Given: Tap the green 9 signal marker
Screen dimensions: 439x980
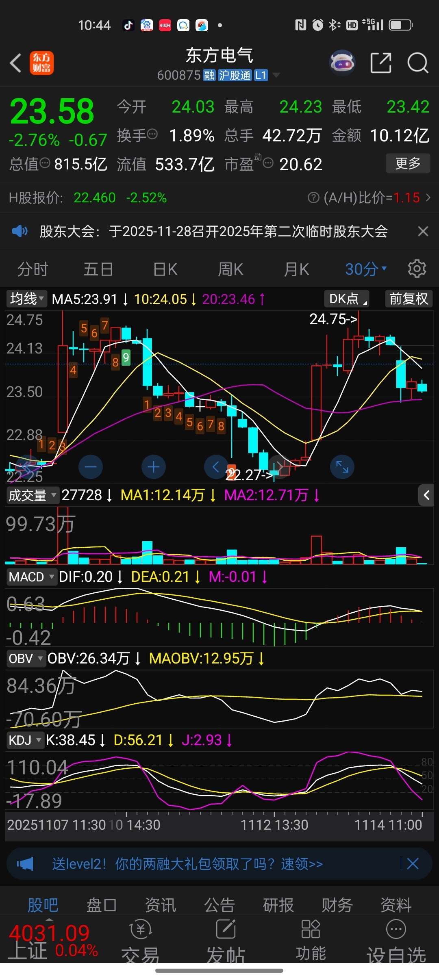Looking at the screenshot, I should (x=126, y=358).
